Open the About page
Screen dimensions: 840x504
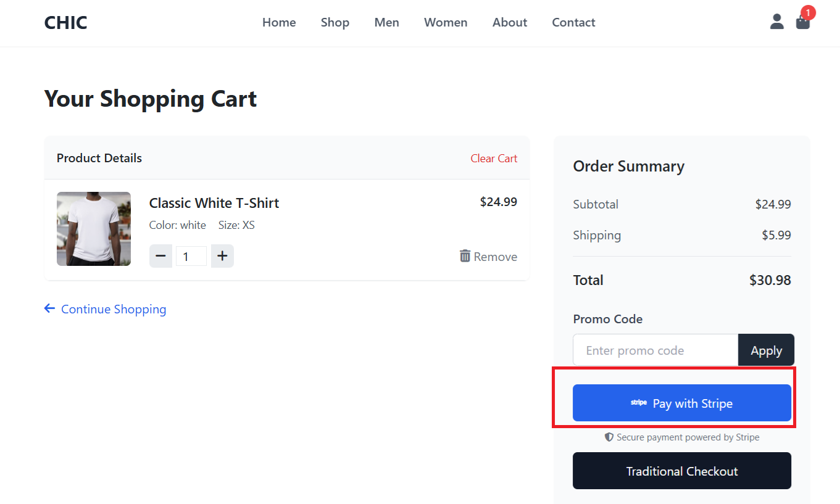point(509,23)
